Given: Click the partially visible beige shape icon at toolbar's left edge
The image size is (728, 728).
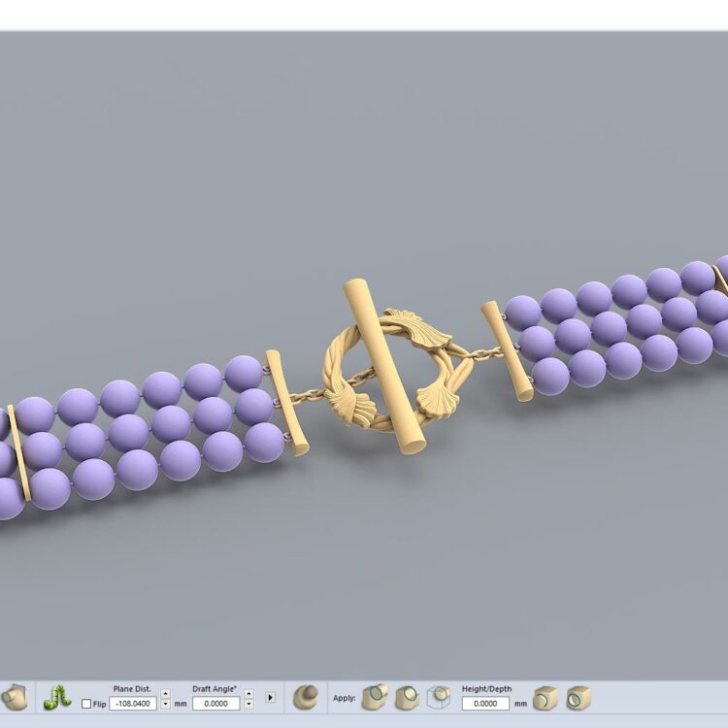Looking at the screenshot, I should [x=13, y=697].
